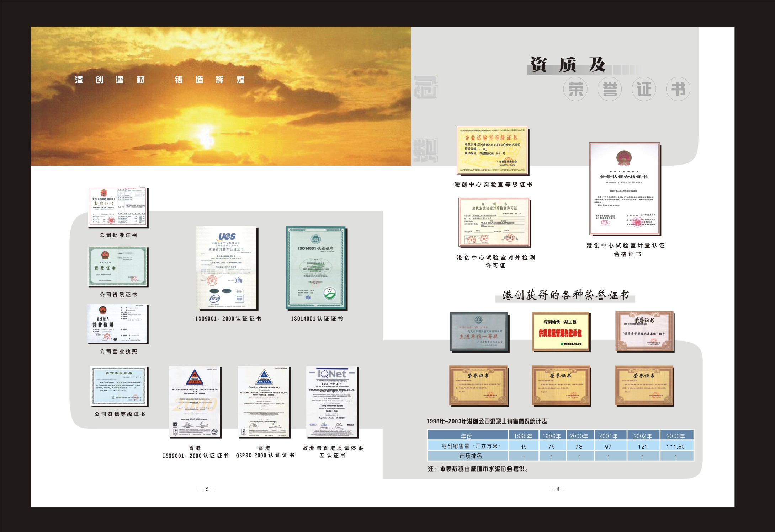Viewport: 775px width, 532px height.
Task: Click the 证 circle character in the title
Action: tap(644, 89)
